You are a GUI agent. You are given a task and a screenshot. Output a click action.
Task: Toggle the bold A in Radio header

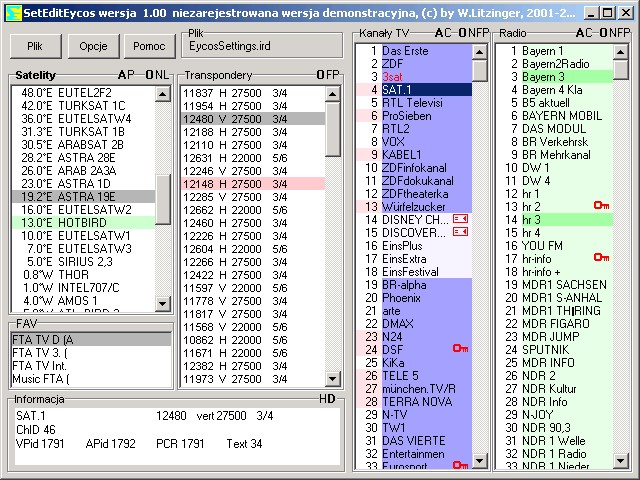point(581,33)
